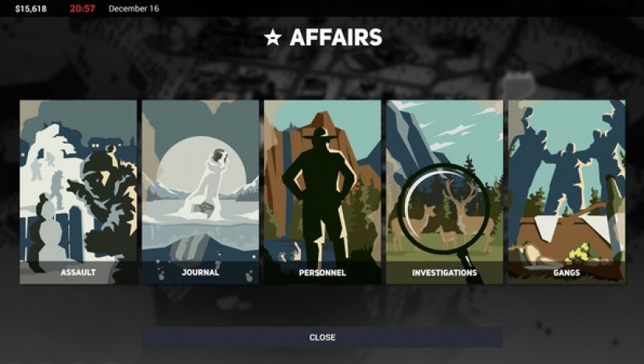Click the magnifying glass on Investigations
644x364 pixels.
coord(445,207)
